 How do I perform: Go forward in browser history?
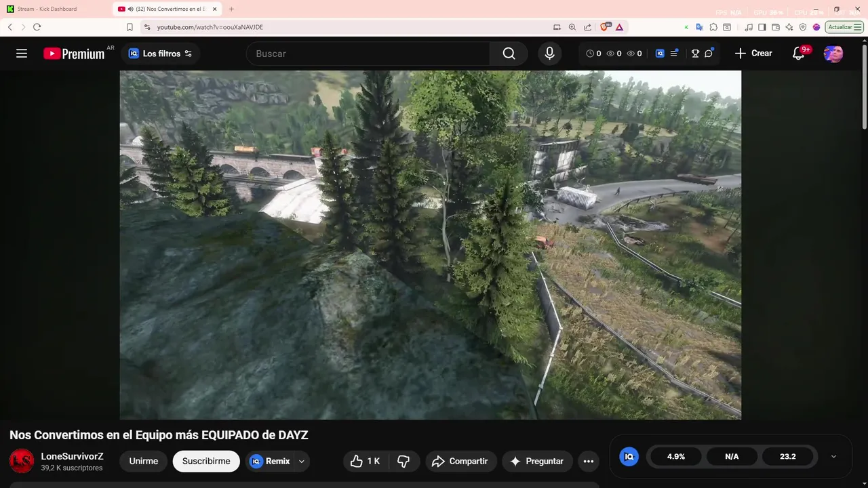point(23,27)
